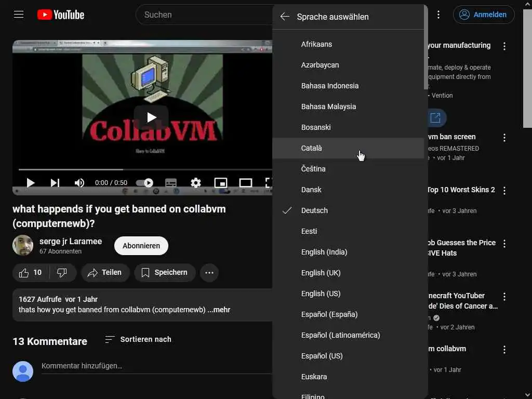The height and width of the screenshot is (399, 532).
Task: Click the play button in player controls
Action: (31, 183)
